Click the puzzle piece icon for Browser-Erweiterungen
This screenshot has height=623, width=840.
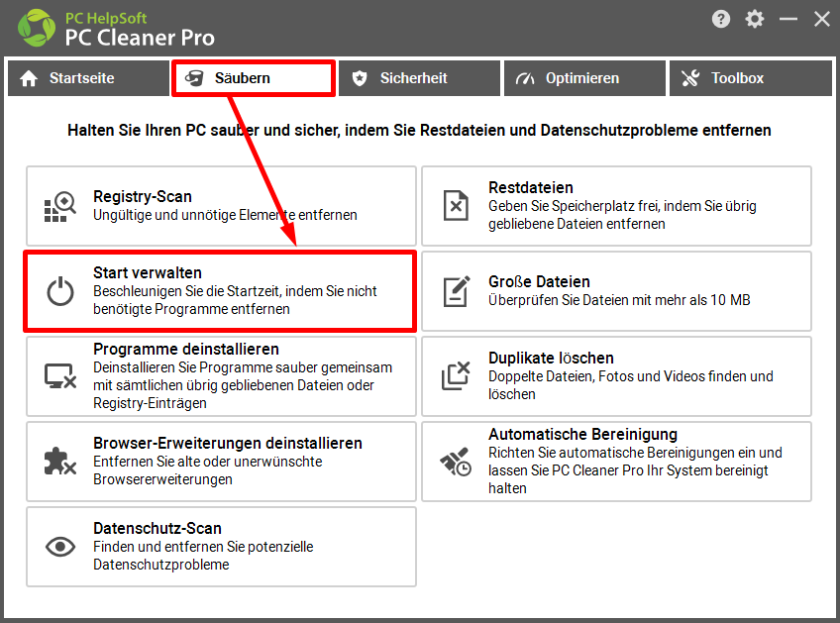click(x=60, y=462)
